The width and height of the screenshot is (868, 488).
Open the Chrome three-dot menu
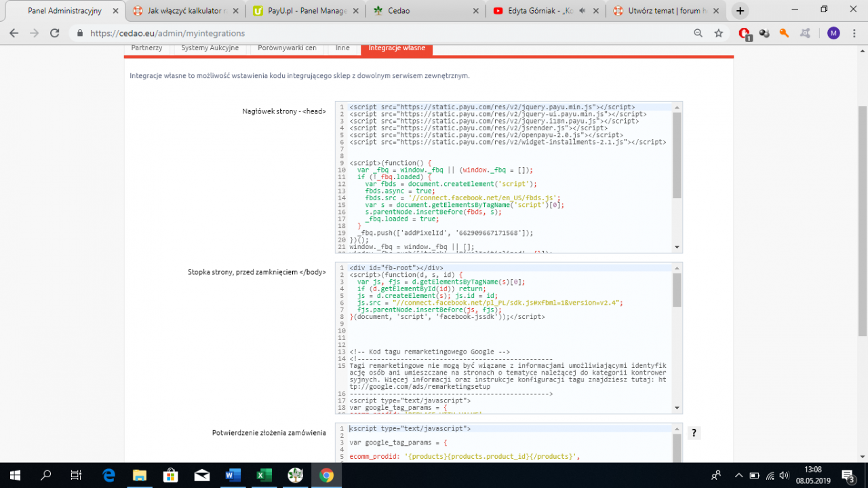click(x=854, y=33)
